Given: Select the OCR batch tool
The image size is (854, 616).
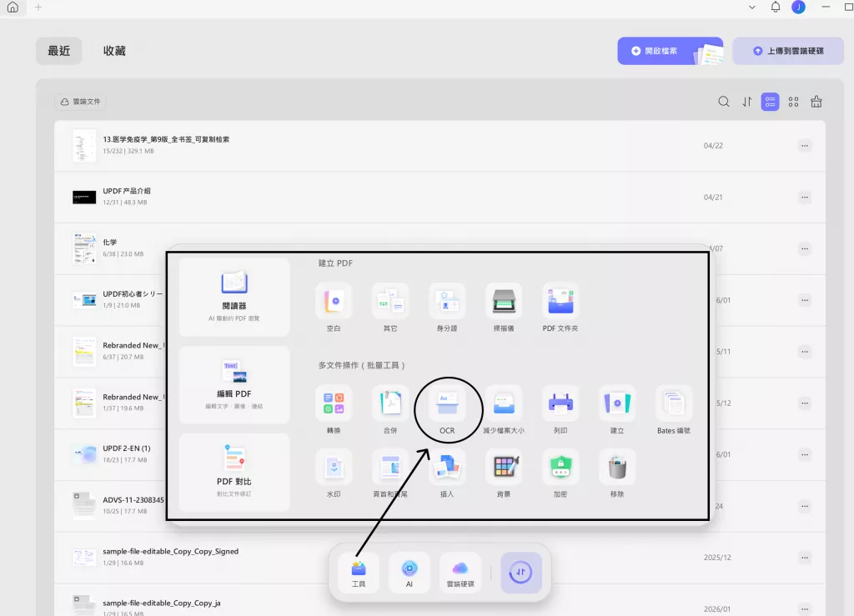Looking at the screenshot, I should pos(447,403).
